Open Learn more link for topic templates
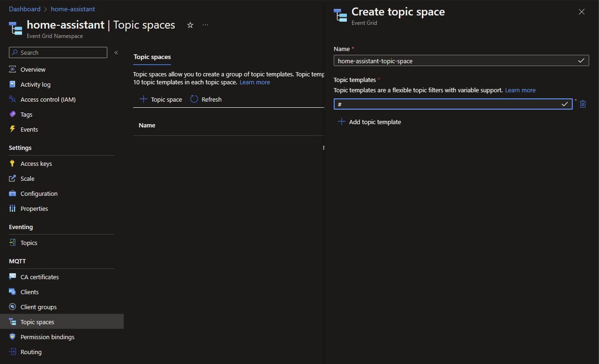 (520, 90)
